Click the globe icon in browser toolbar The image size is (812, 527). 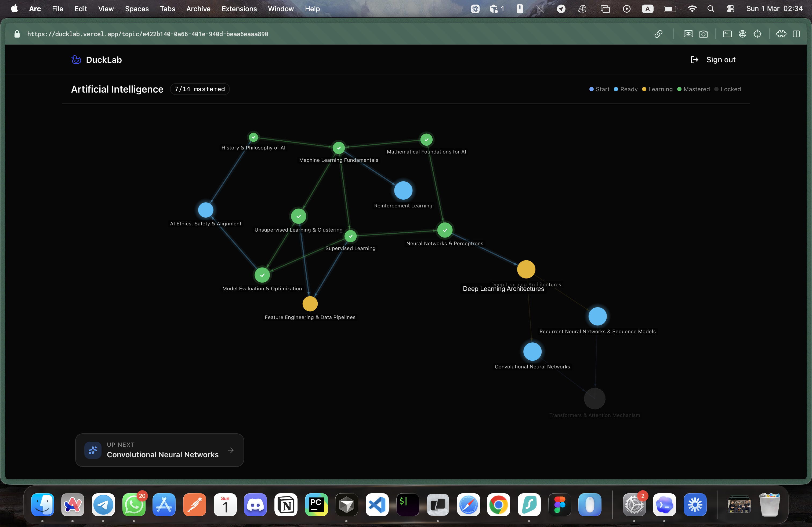click(x=742, y=34)
